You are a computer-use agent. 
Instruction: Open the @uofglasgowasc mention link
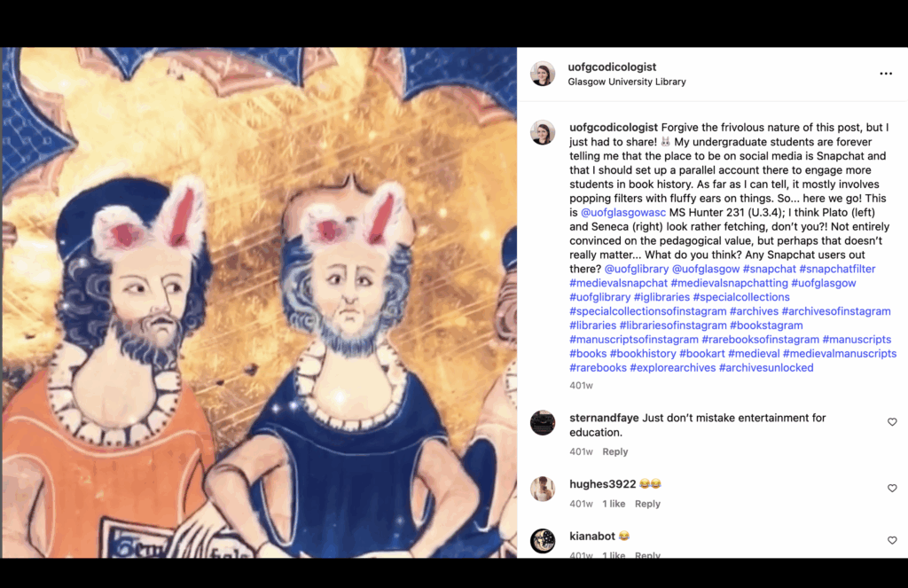click(623, 213)
